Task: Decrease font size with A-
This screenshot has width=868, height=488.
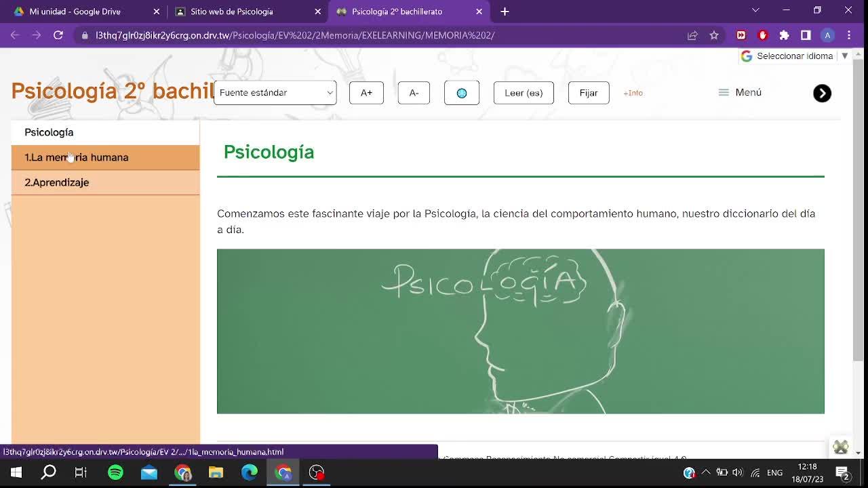Action: point(414,93)
